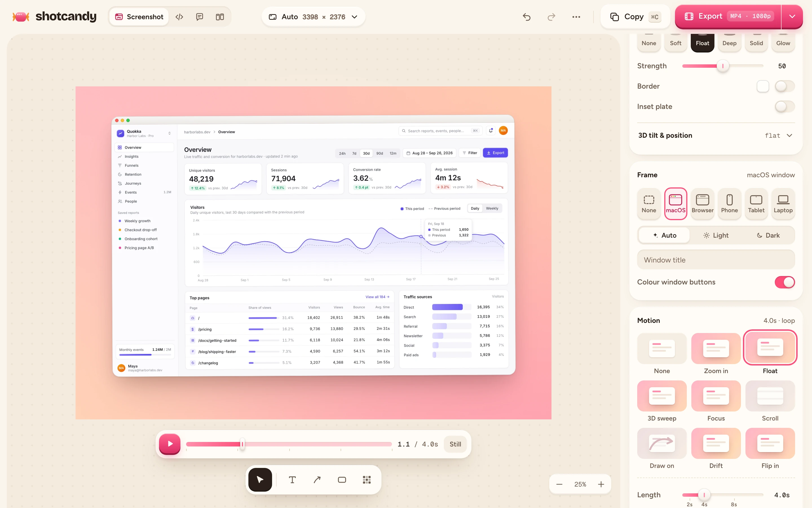Play the motion preview
Image resolution: width=812 pixels, height=508 pixels.
pos(170,444)
